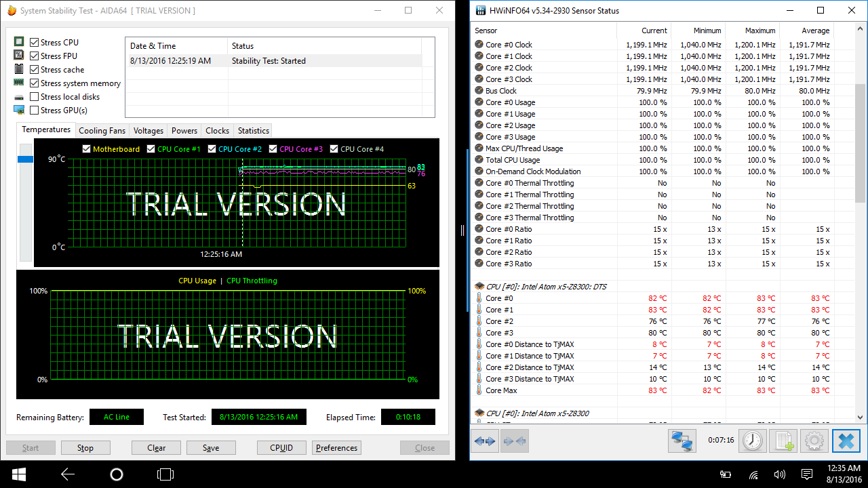Open the Powers tab
This screenshot has height=488, width=868.
[x=184, y=131]
